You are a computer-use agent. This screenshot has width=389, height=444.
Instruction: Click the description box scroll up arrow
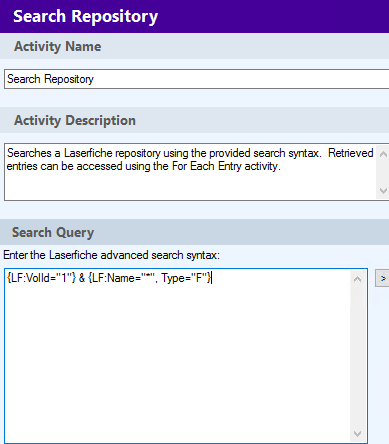pos(383,154)
